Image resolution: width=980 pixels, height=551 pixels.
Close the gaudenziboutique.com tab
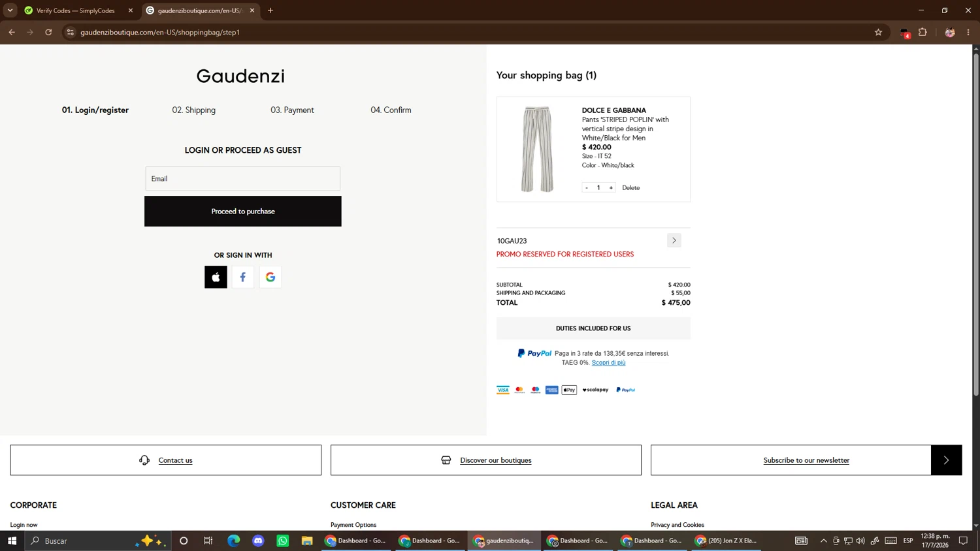pyautogui.click(x=252, y=10)
